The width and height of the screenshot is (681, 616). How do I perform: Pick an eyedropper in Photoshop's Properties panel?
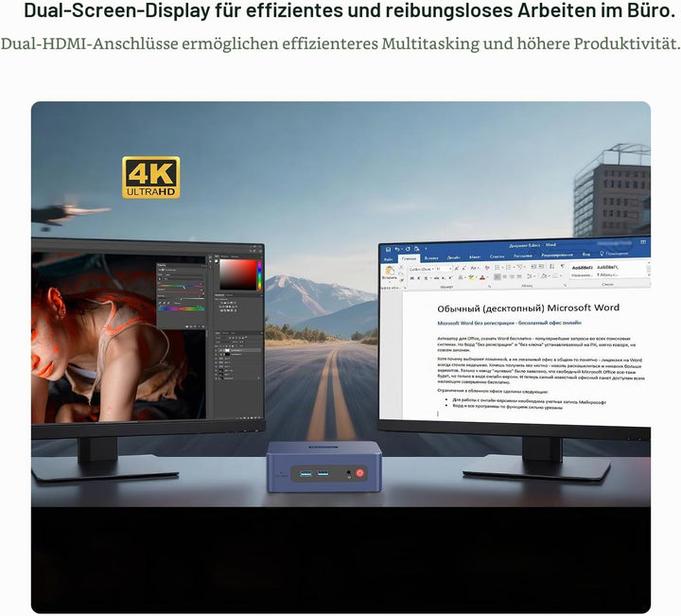click(x=160, y=303)
